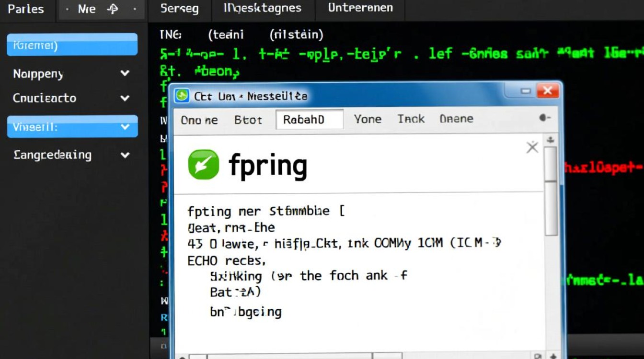Close the dialog with red X button

tap(547, 90)
